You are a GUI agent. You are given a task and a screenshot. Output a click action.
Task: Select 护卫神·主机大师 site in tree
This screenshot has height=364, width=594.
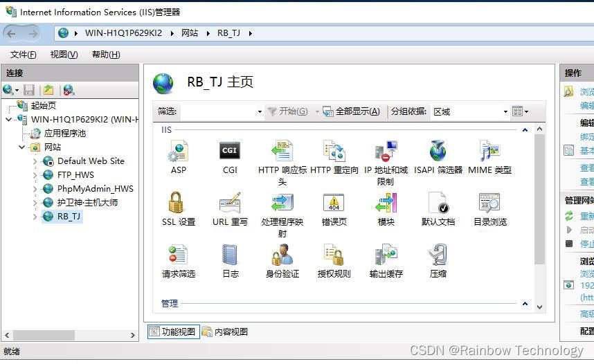point(87,203)
